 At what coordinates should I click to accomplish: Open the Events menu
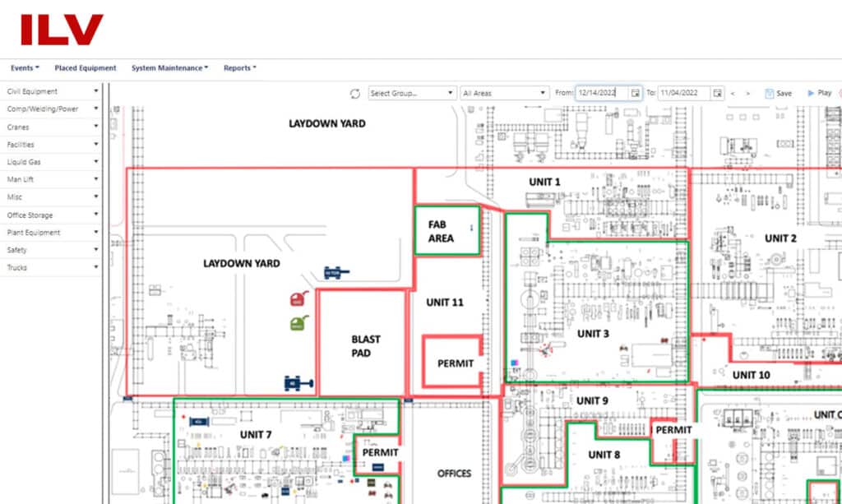pos(25,68)
